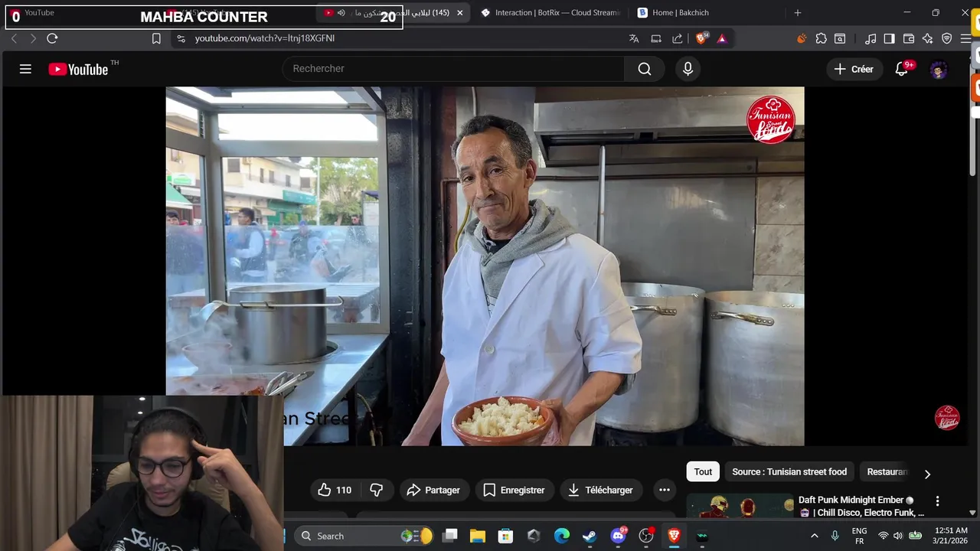Close the (145) YouTube tab
Viewport: 980px width, 551px height.
460,13
